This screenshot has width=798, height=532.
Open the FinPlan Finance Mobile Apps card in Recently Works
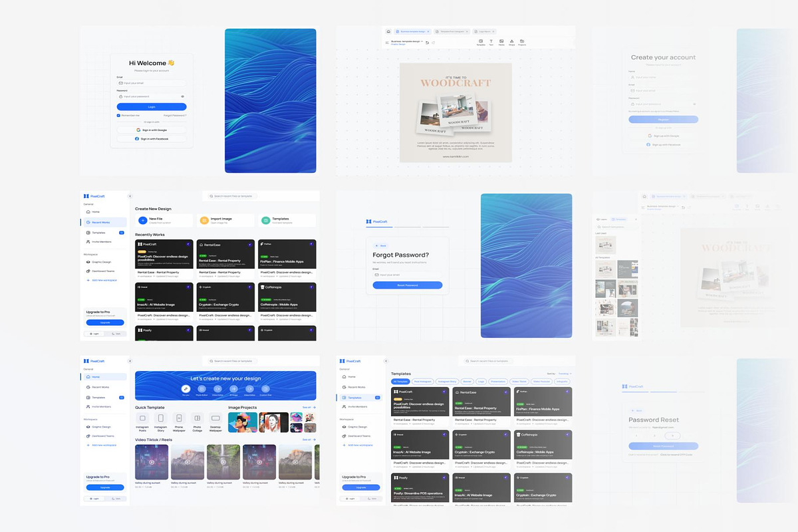287,259
